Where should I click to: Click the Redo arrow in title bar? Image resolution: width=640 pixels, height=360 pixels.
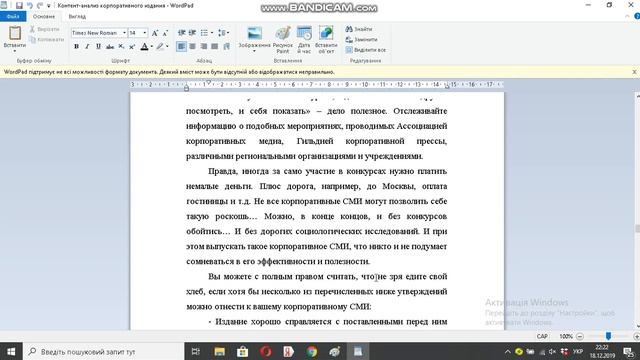point(40,6)
